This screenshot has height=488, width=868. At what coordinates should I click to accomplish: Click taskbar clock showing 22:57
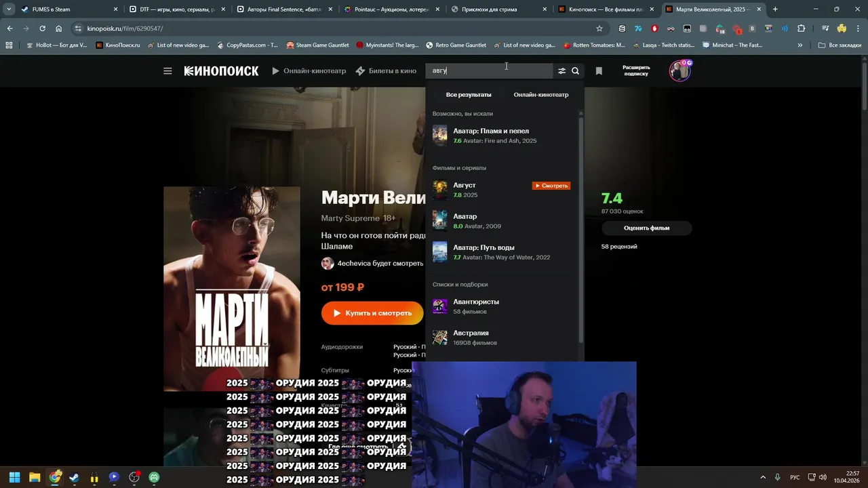[x=846, y=477]
